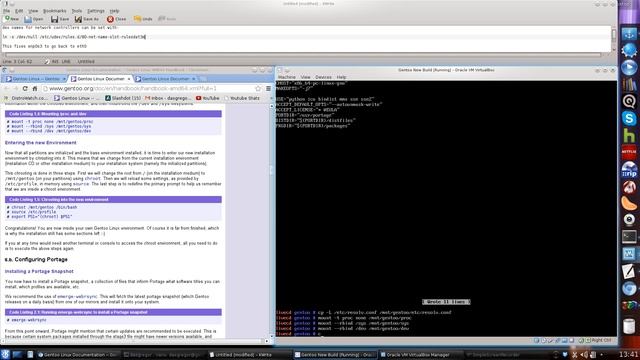Open VirtualBox Devices menu
Viewport: 640px width, 360px height.
(323, 77)
